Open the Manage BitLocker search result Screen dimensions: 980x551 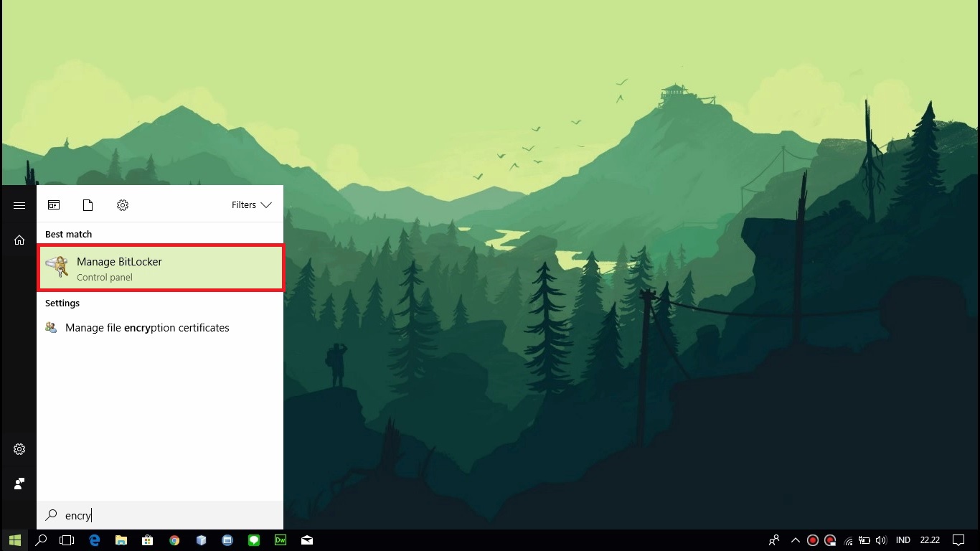click(160, 268)
